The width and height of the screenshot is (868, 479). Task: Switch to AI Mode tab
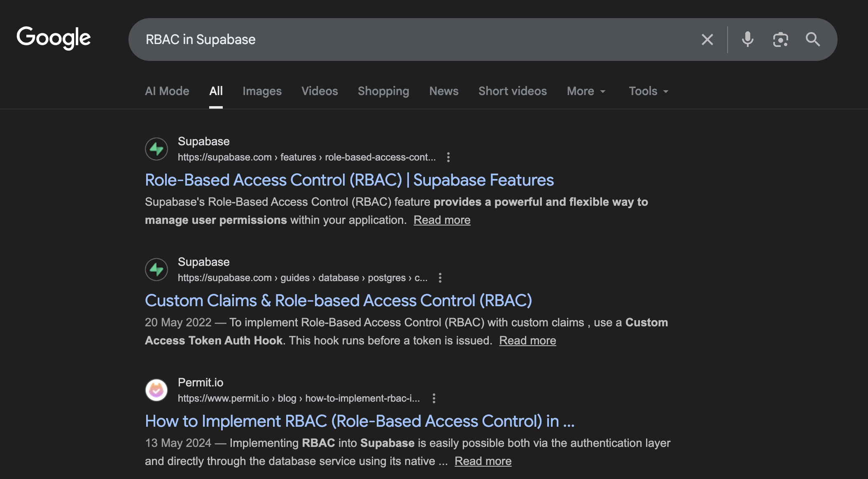click(167, 91)
